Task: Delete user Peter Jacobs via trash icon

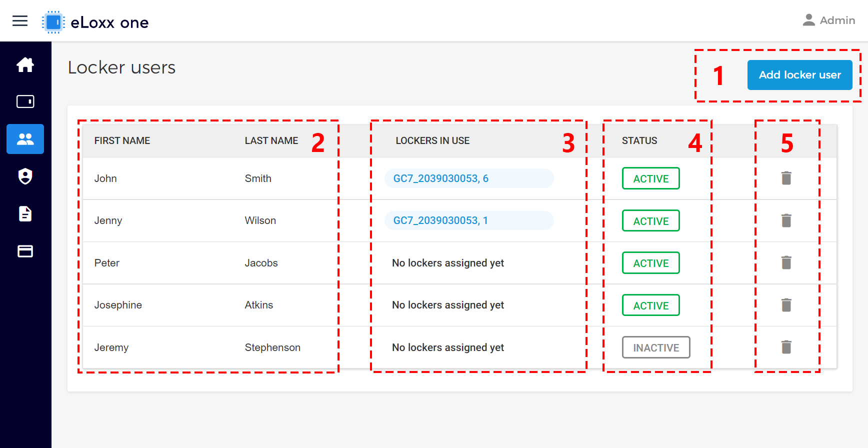Action: click(x=786, y=262)
